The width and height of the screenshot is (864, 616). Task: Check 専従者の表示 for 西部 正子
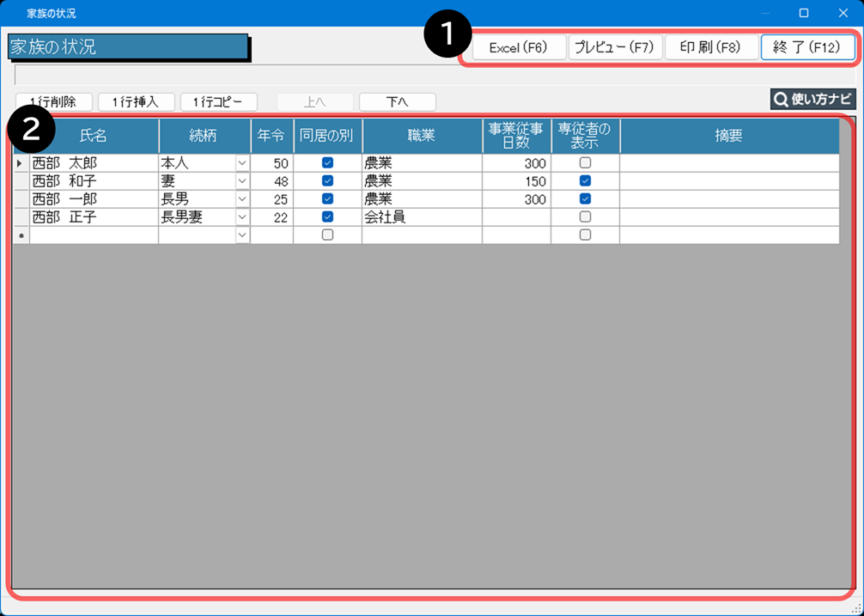(585, 217)
